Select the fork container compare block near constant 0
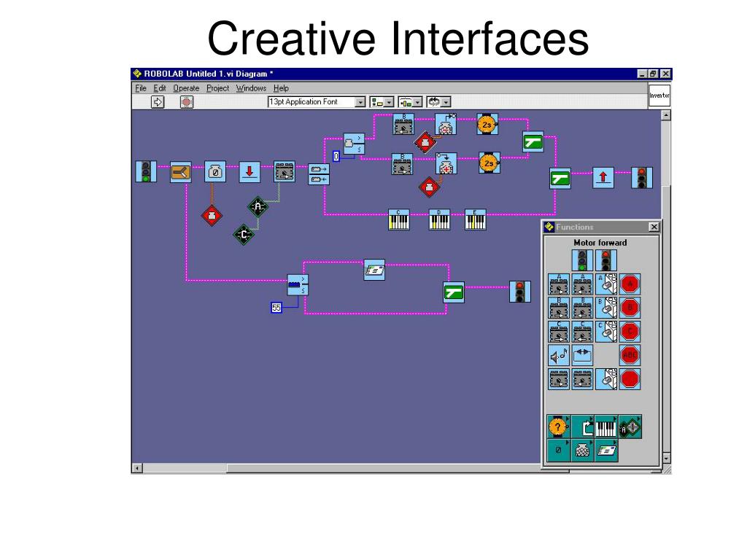747x560 pixels. click(x=355, y=144)
